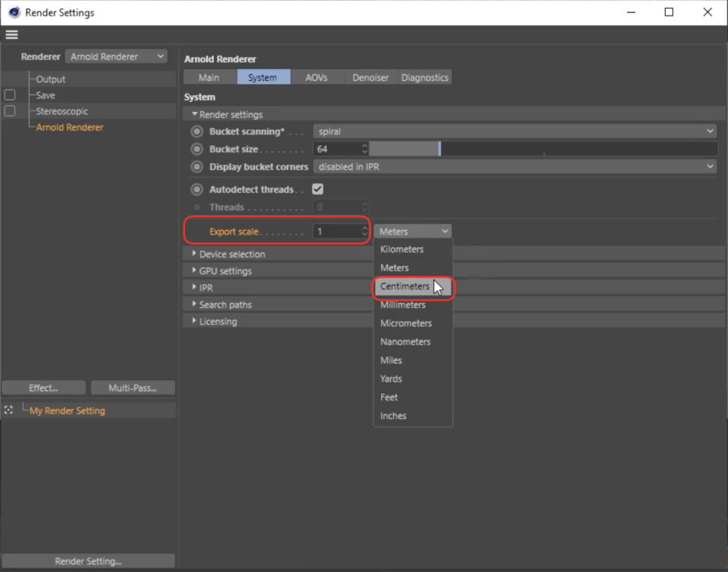The width and height of the screenshot is (728, 572).
Task: Select Arnold Renderer in the settings tree
Action: (x=70, y=127)
